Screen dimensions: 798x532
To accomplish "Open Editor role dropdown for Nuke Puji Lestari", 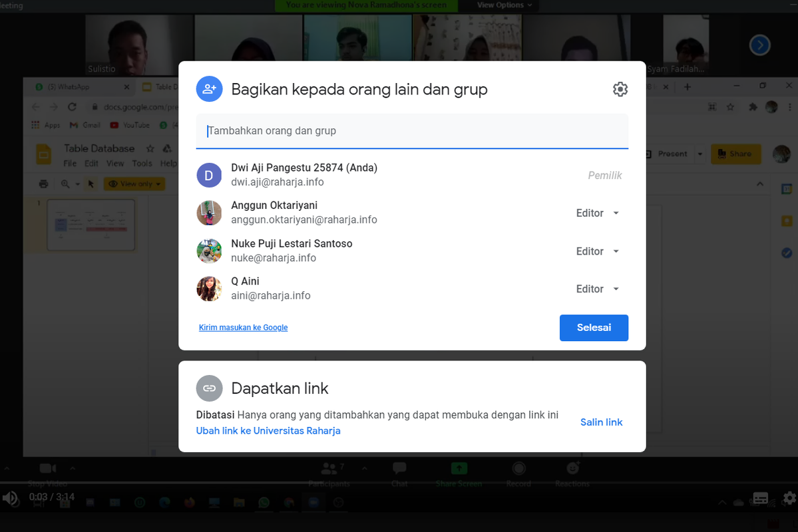I will coord(598,251).
